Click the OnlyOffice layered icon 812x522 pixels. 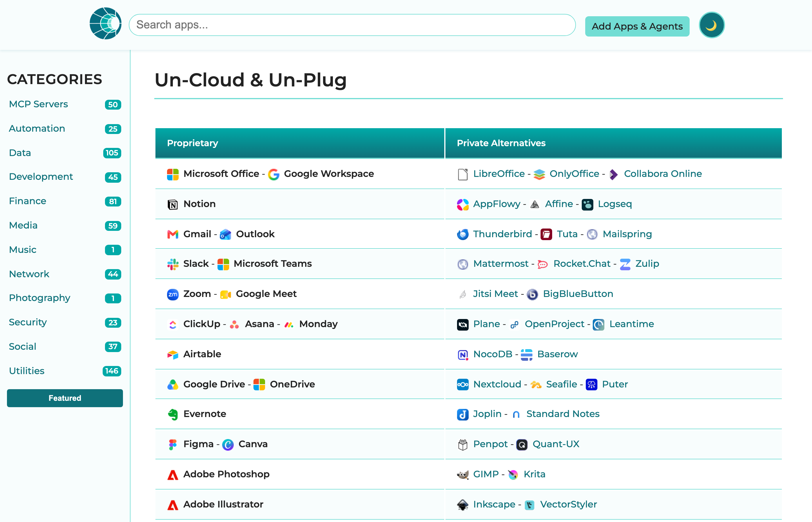[x=539, y=174]
